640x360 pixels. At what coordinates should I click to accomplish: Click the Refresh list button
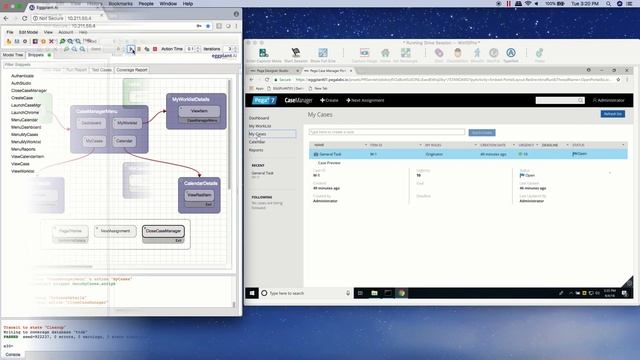pyautogui.click(x=613, y=114)
